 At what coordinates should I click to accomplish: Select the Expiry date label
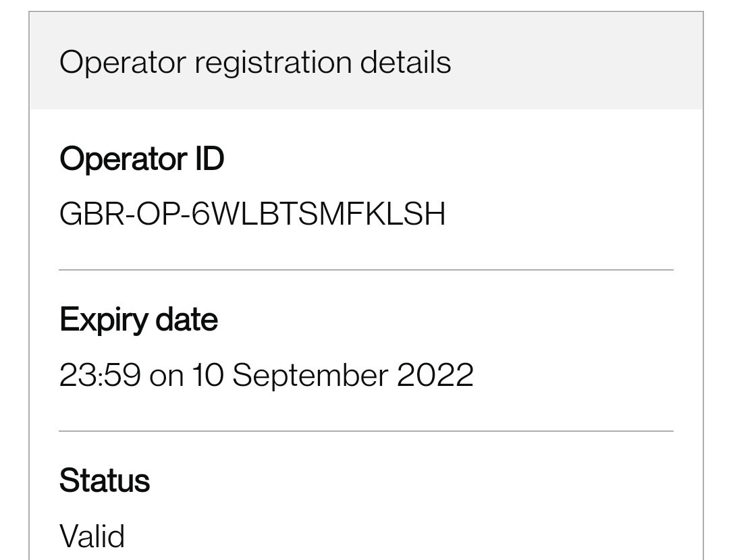point(138,320)
